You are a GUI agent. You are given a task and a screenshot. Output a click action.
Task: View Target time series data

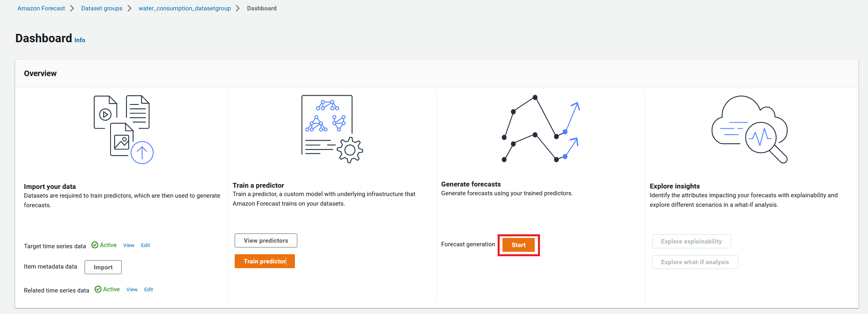129,245
